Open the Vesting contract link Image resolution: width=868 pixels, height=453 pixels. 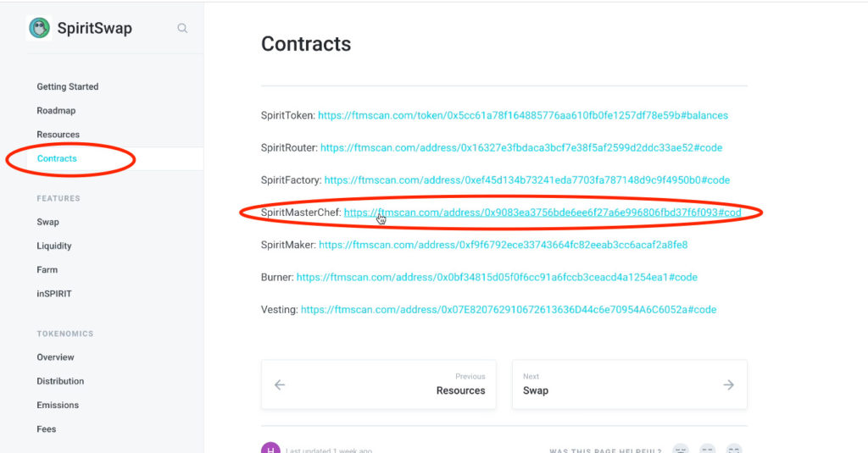pos(509,310)
